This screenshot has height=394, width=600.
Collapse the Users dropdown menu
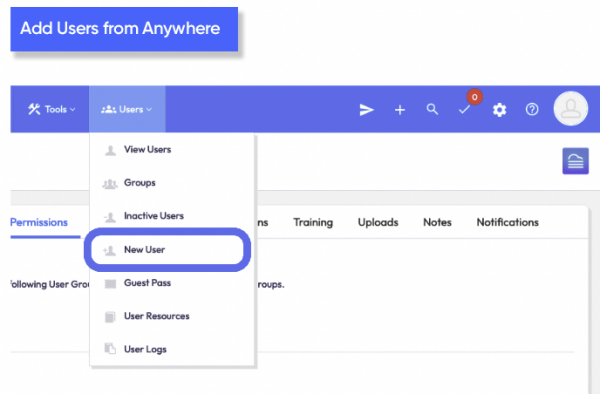(x=127, y=109)
